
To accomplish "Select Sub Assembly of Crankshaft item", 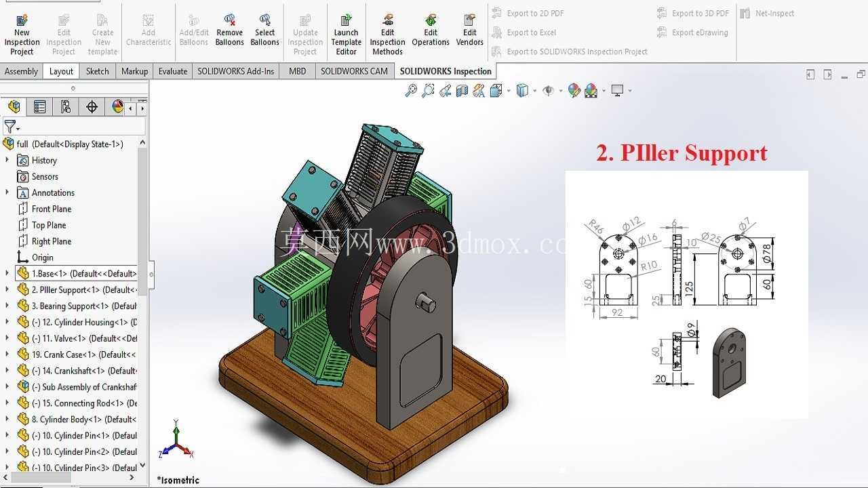I will pos(77,387).
